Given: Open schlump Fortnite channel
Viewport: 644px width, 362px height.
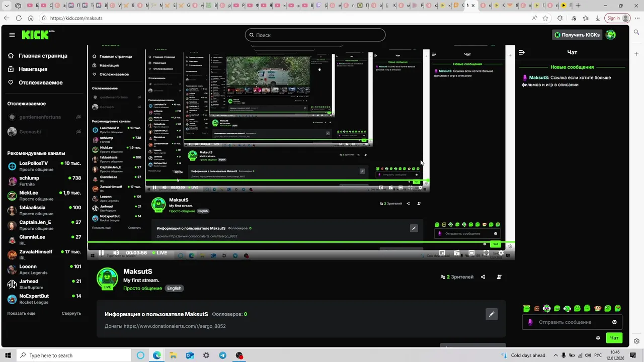Looking at the screenshot, I should tap(44, 181).
